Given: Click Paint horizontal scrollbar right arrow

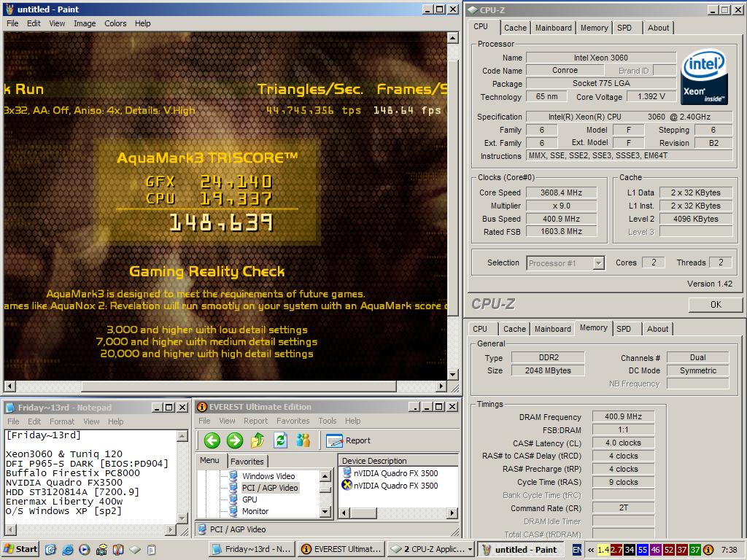Looking at the screenshot, I should point(441,386).
